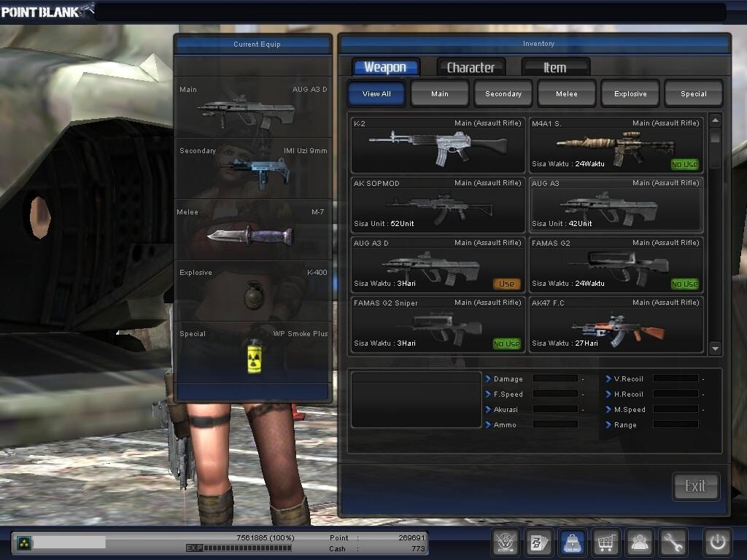Screen dimensions: 747x560
Task: Click the equipped Melee M-7 knife slot
Action: (x=253, y=230)
